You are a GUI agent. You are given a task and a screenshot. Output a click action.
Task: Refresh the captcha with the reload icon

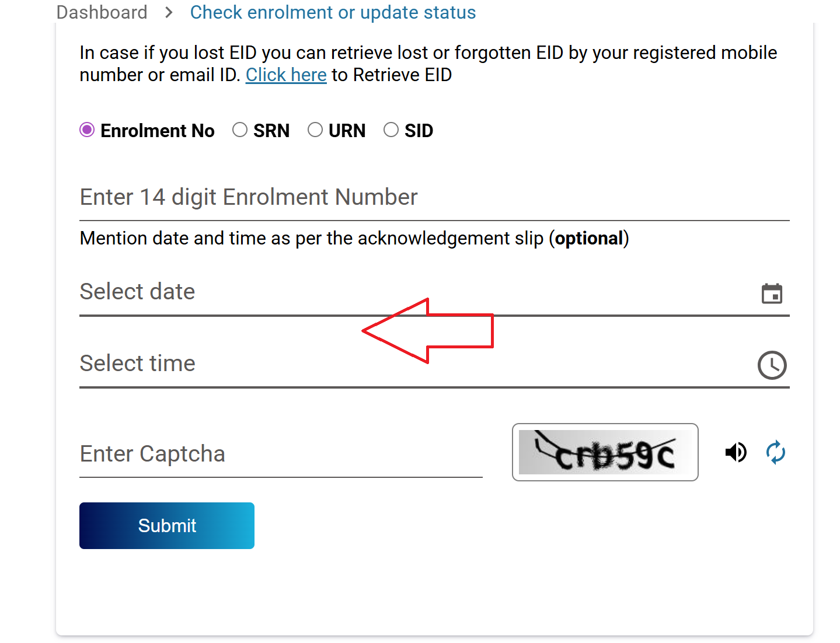775,452
